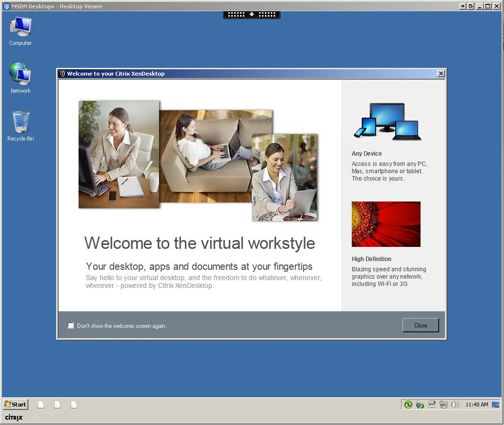Click the MSDN Desktops title bar icon
504x425 pixels.
coord(7,6)
